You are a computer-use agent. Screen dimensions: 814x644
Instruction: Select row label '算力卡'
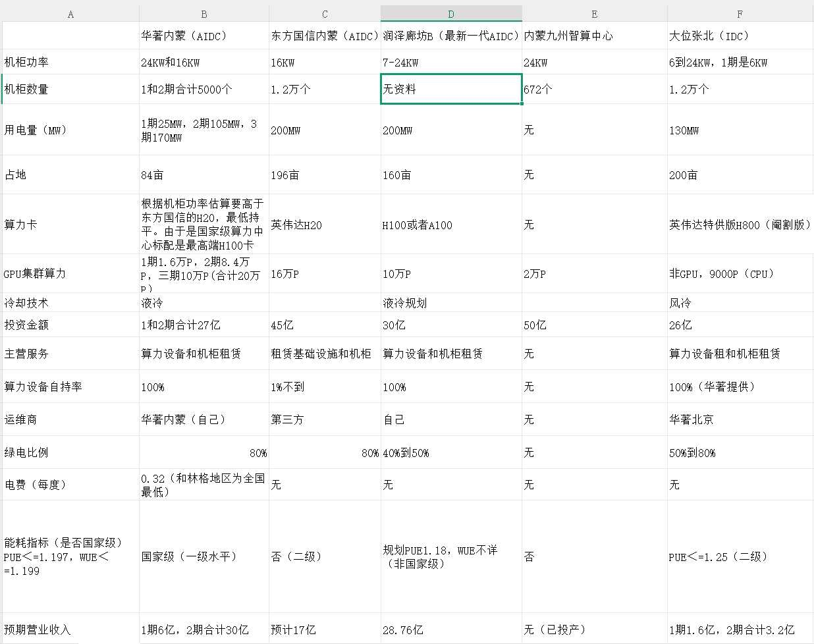pos(70,225)
